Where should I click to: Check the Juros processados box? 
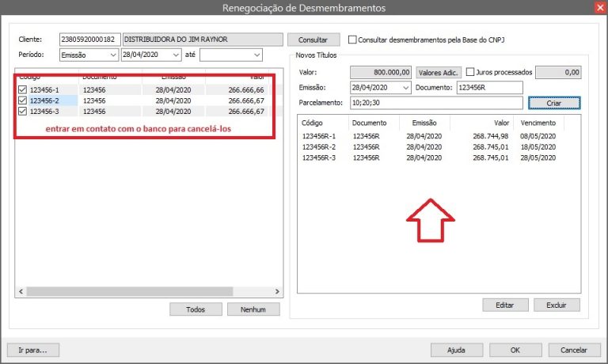pos(470,72)
